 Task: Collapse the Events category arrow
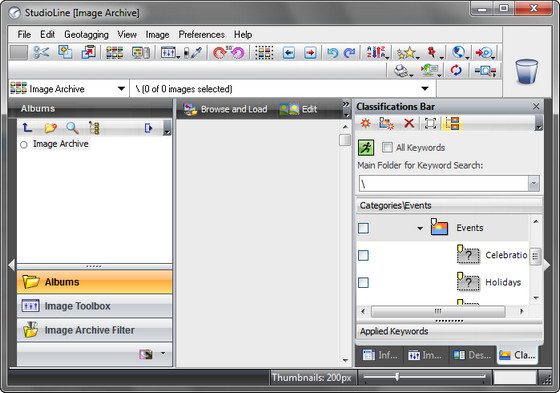[420, 228]
